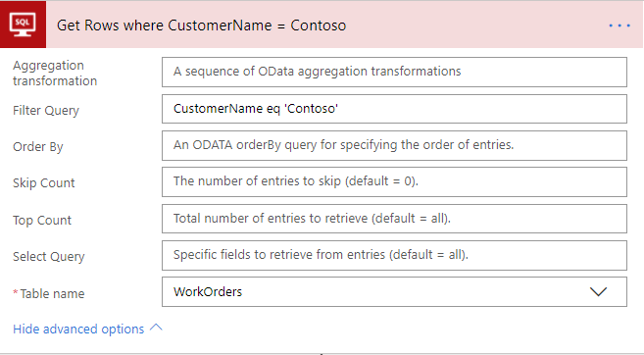Image resolution: width=644 pixels, height=355 pixels.
Task: Expand the Table name dropdown chevron
Action: pos(598,291)
